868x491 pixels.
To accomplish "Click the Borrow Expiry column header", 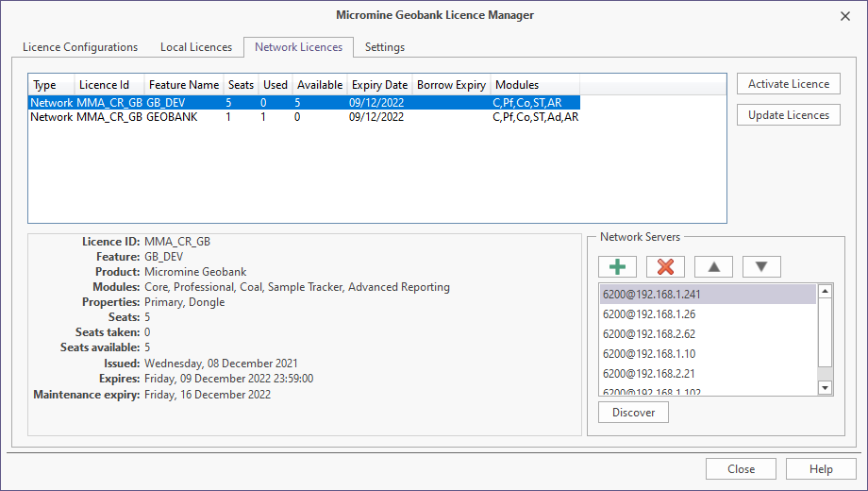I will 451,85.
